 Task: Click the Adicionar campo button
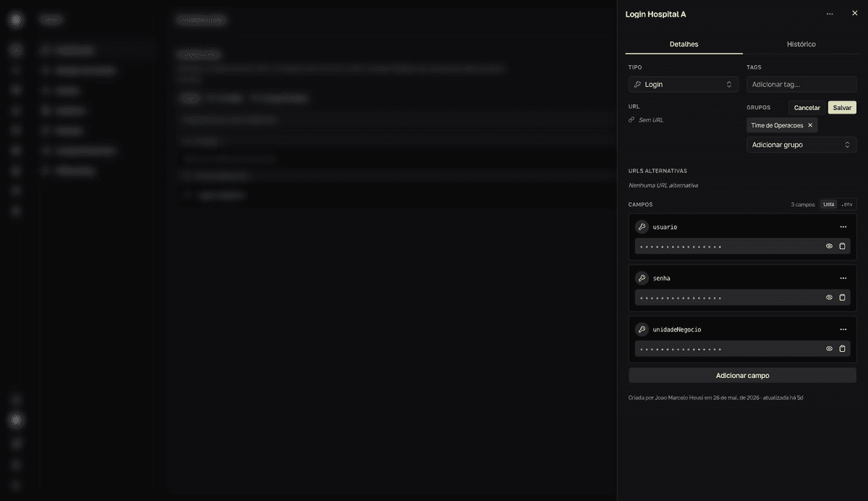pos(743,376)
